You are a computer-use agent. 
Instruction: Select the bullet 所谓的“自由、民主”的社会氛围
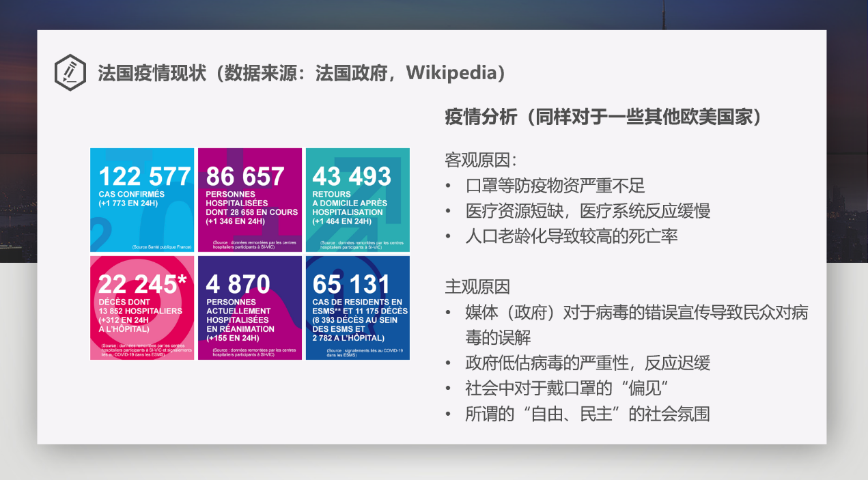pyautogui.click(x=587, y=414)
